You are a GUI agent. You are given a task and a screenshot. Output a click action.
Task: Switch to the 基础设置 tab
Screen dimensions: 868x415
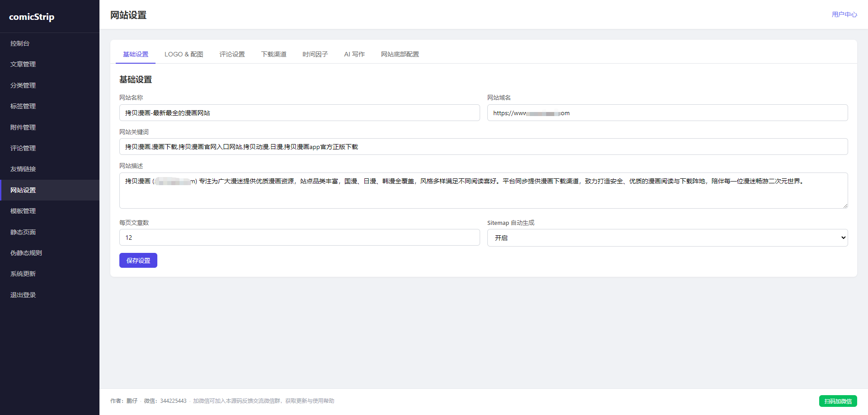pos(136,54)
